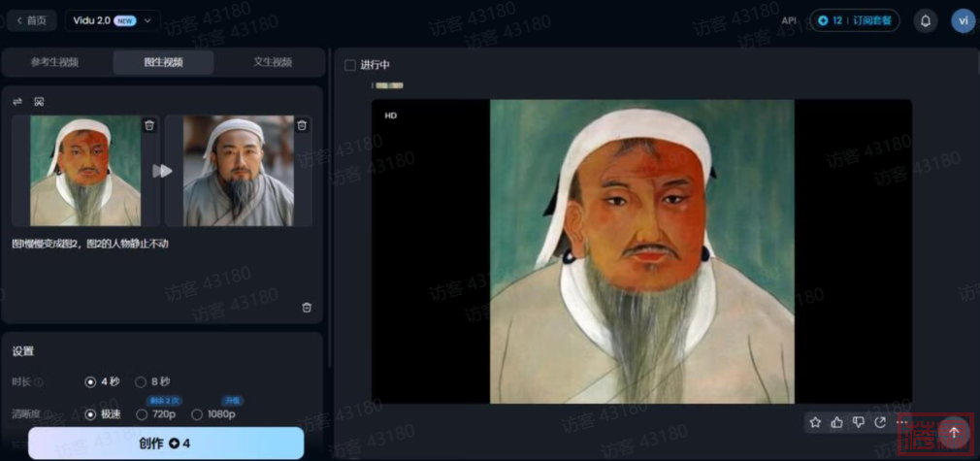The width and height of the screenshot is (980, 461).
Task: Pick the 1080p quality option
Action: [197, 414]
